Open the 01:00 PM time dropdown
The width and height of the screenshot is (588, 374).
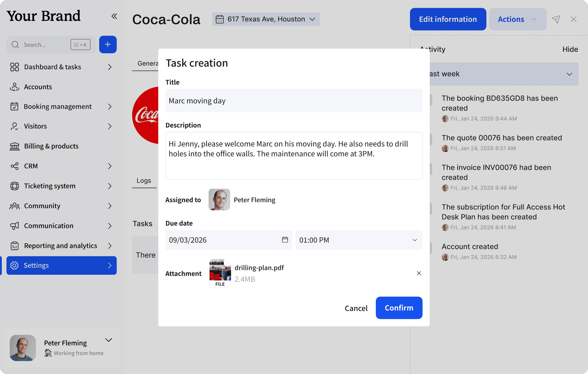[359, 240]
